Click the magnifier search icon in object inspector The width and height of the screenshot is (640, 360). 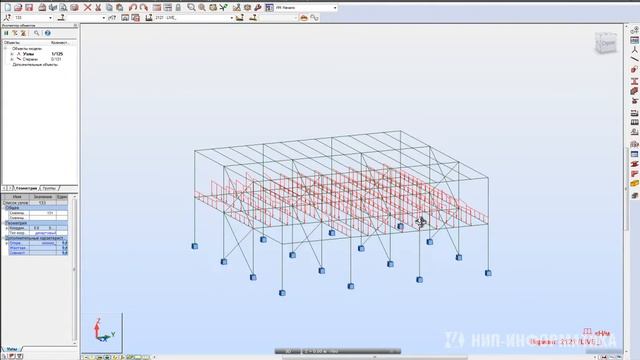[36, 33]
